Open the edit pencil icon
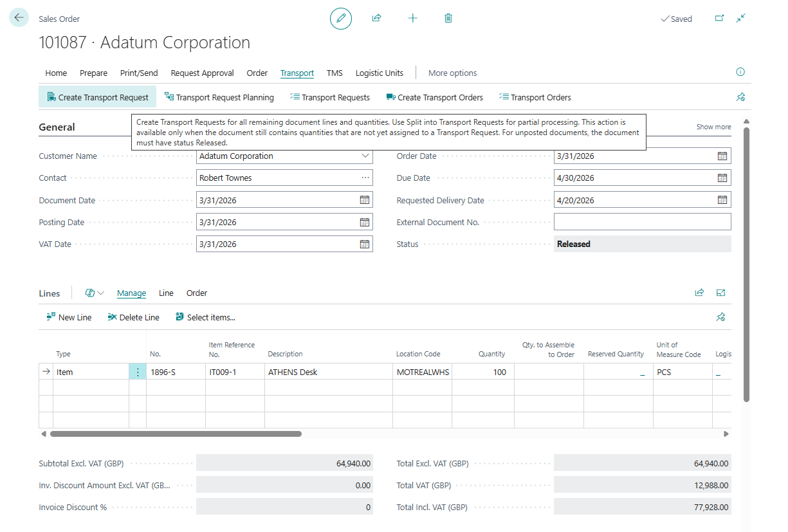 (340, 18)
